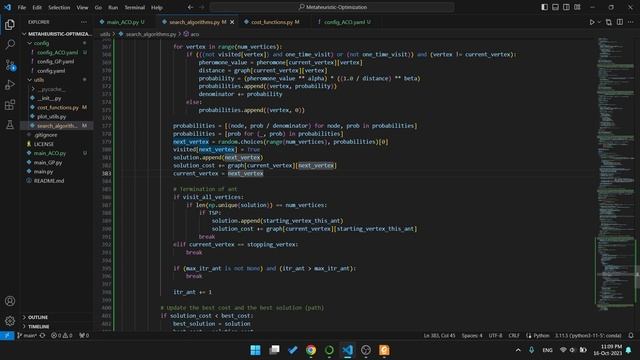The width and height of the screenshot is (640, 360).
Task: Expand the TIMELINE section
Action: pos(56,327)
